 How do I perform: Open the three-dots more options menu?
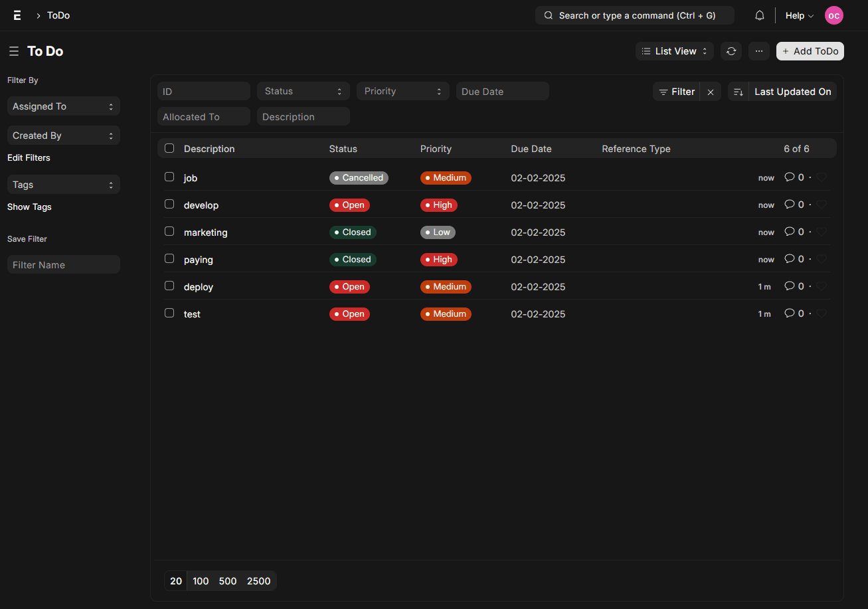[x=759, y=51]
